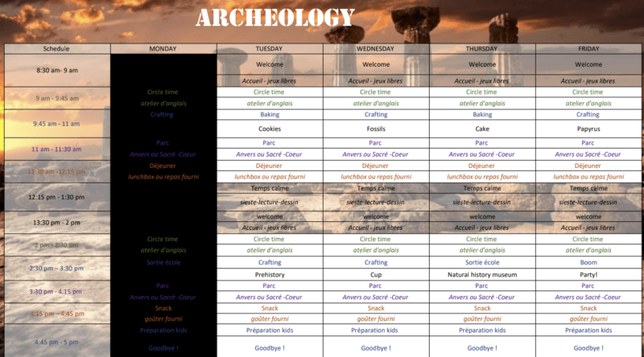Click Wednesday's Préparation kids cell

pos(376,330)
